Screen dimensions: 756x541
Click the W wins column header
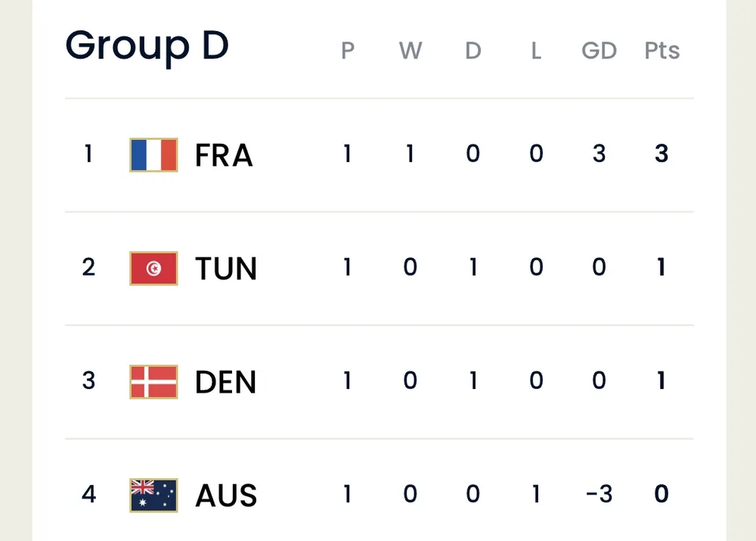(410, 51)
